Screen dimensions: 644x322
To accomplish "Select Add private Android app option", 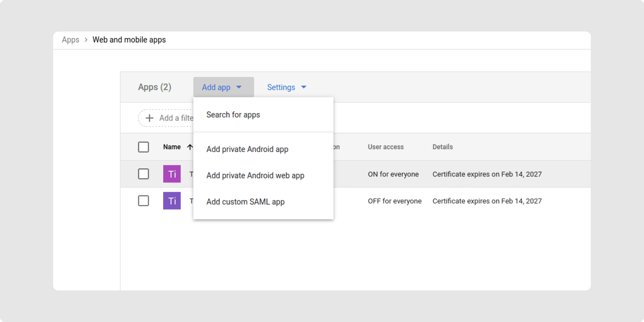I will (x=247, y=149).
